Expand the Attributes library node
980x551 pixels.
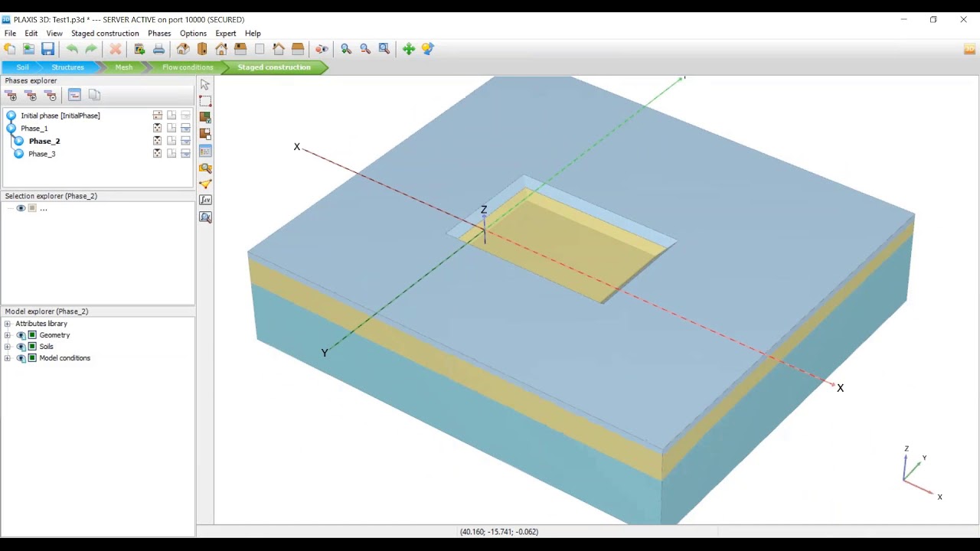tap(8, 324)
